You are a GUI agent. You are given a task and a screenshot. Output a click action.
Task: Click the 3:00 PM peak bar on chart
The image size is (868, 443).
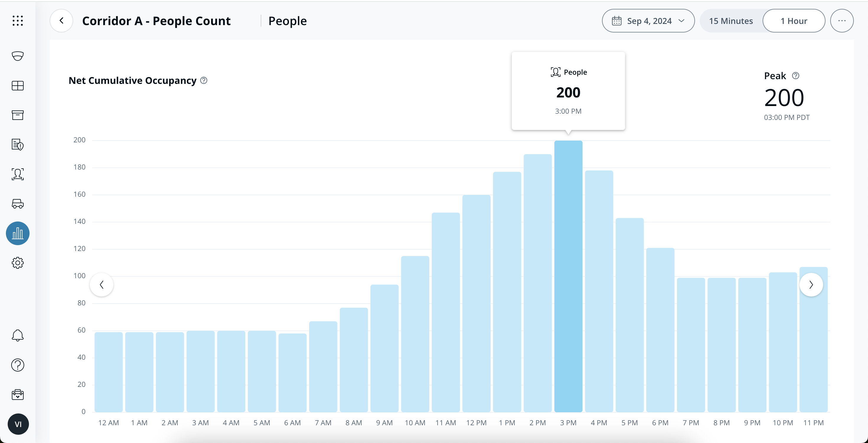tap(568, 276)
